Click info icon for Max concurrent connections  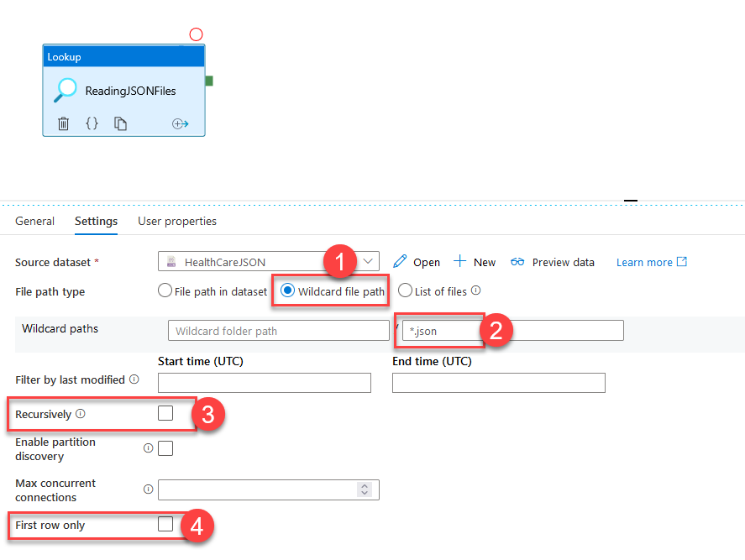click(x=149, y=489)
